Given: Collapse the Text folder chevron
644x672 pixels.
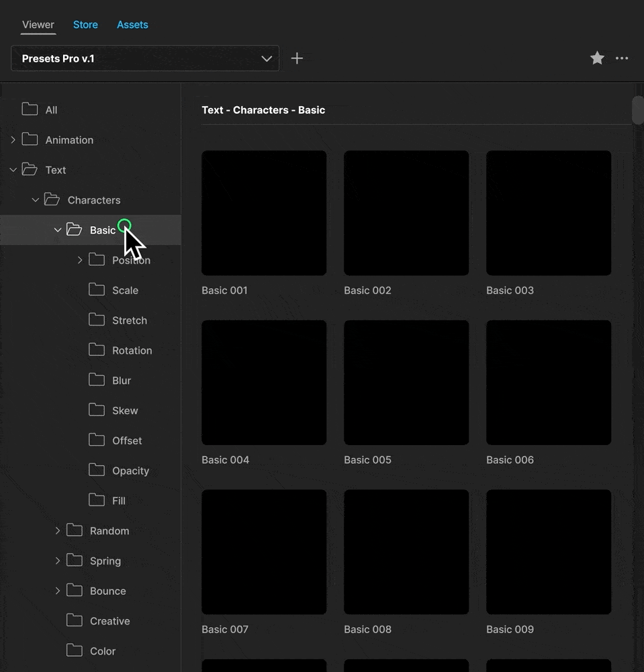Looking at the screenshot, I should click(x=13, y=169).
